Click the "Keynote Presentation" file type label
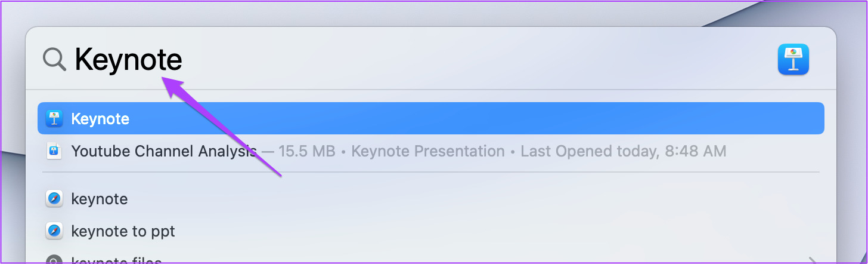868x264 pixels. pyautogui.click(x=428, y=151)
